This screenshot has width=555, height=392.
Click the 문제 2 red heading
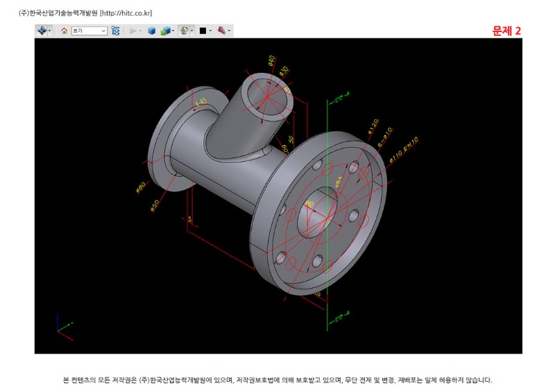[506, 31]
